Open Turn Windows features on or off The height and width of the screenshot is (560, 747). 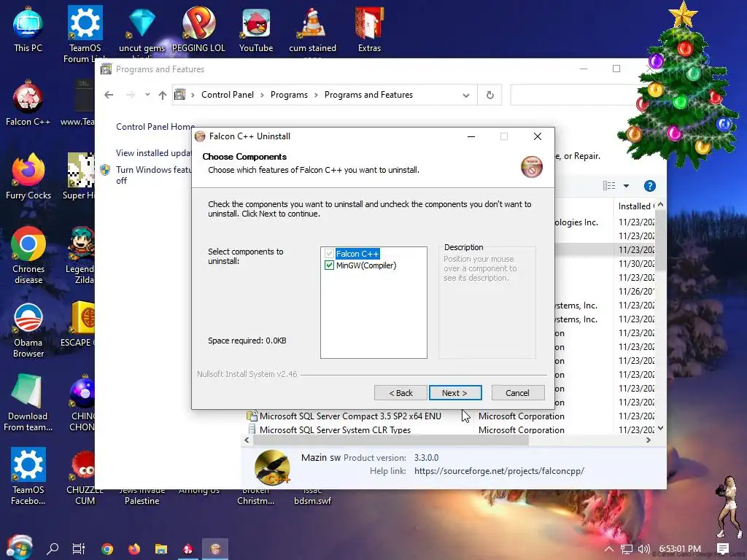[x=153, y=175]
